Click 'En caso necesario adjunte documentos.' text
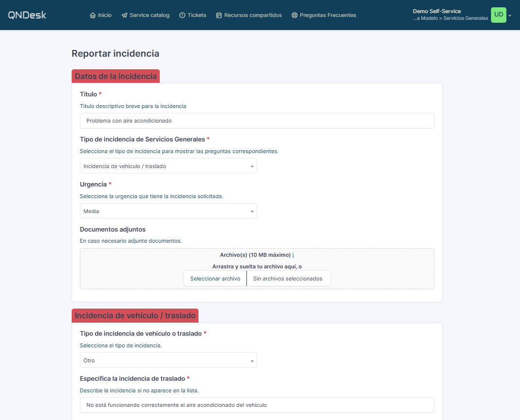 tap(131, 241)
